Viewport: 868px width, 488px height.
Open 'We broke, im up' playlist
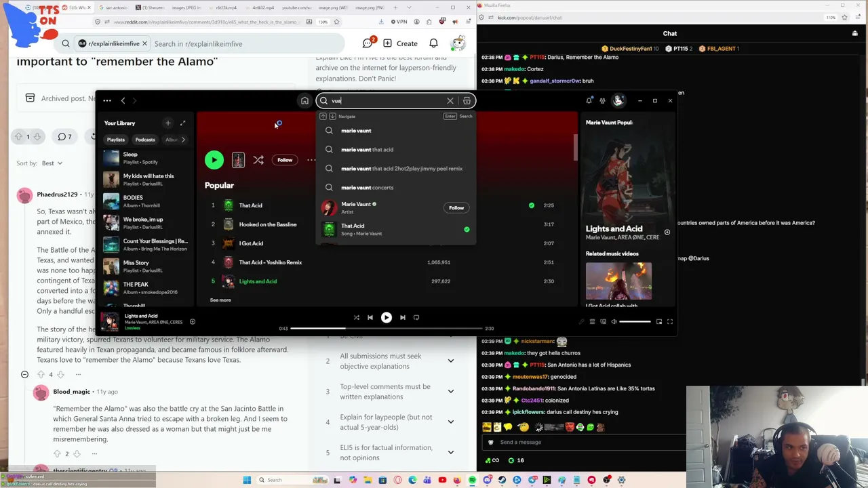[146, 223]
